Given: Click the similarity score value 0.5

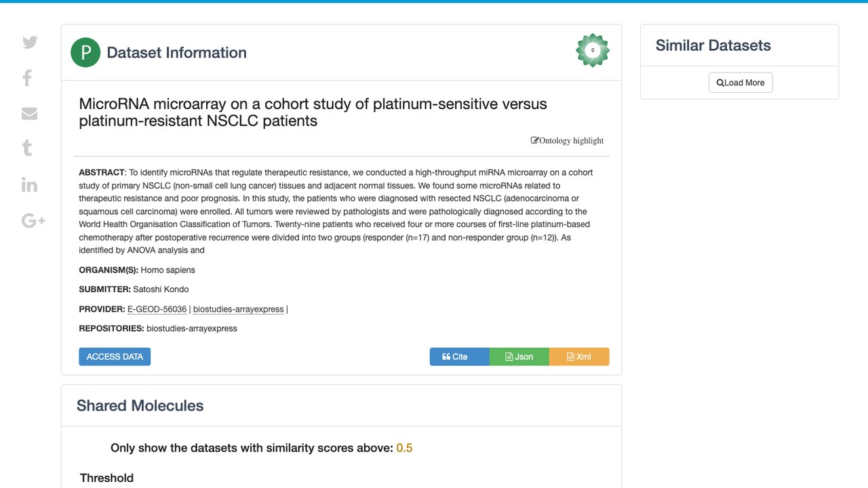Looking at the screenshot, I should (x=404, y=448).
